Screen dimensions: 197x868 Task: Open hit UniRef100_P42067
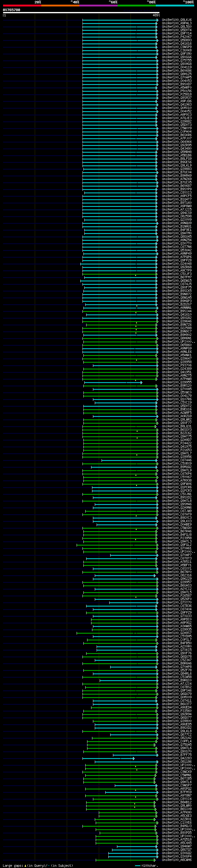click(177, 37)
